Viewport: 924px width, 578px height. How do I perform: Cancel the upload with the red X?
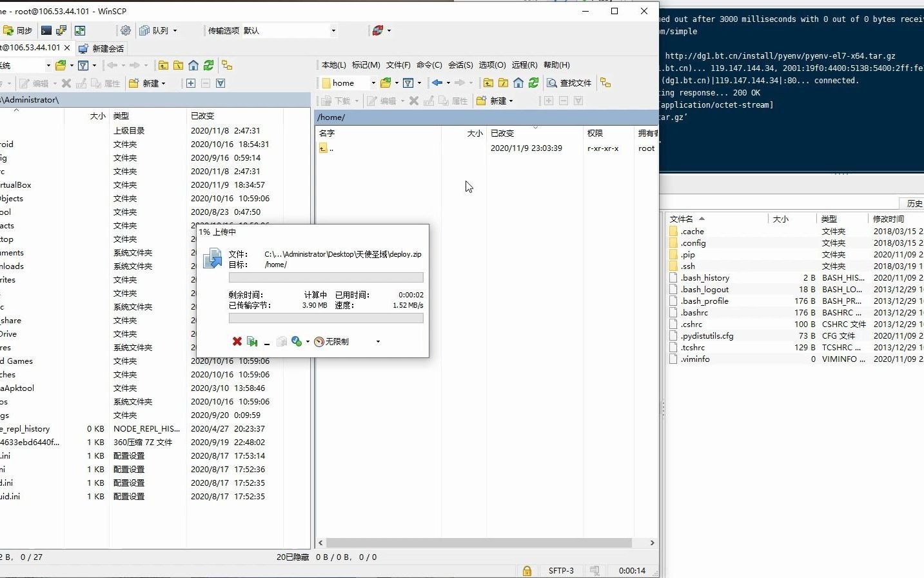point(237,341)
